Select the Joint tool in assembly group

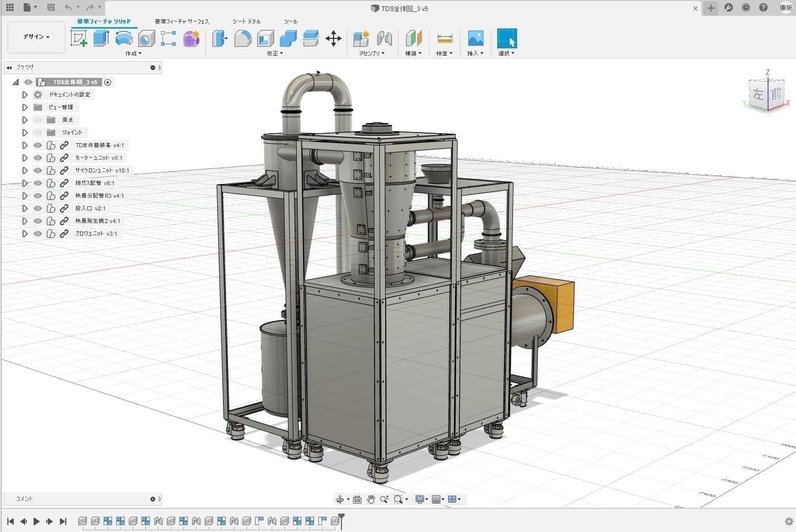coord(385,38)
